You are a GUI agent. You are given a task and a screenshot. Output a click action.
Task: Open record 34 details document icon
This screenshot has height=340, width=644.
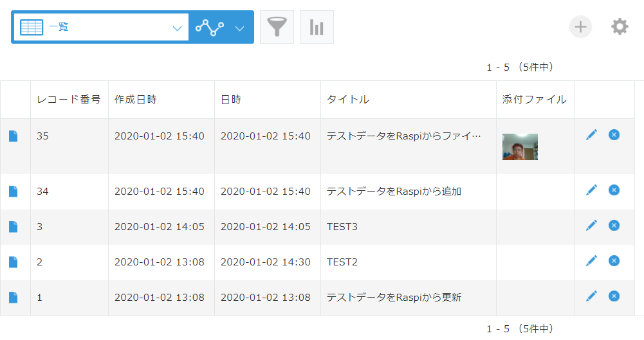coord(13,192)
